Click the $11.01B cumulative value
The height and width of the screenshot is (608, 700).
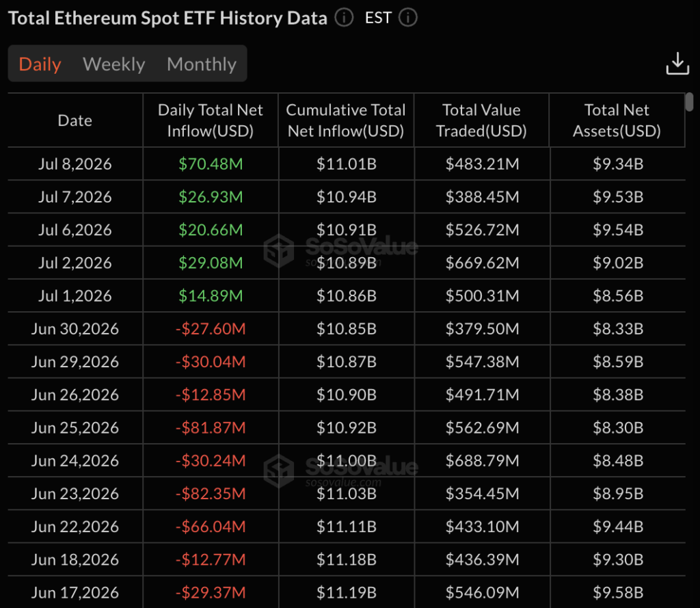point(347,164)
